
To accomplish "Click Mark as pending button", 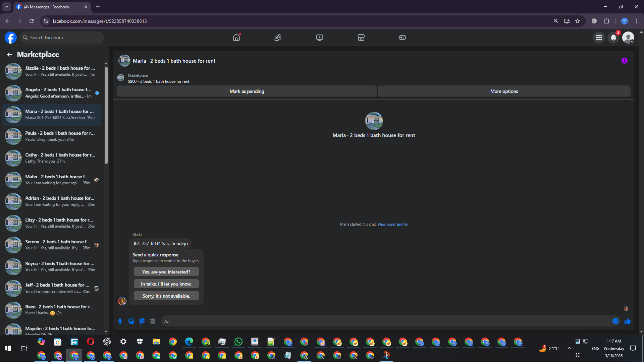I will (247, 91).
